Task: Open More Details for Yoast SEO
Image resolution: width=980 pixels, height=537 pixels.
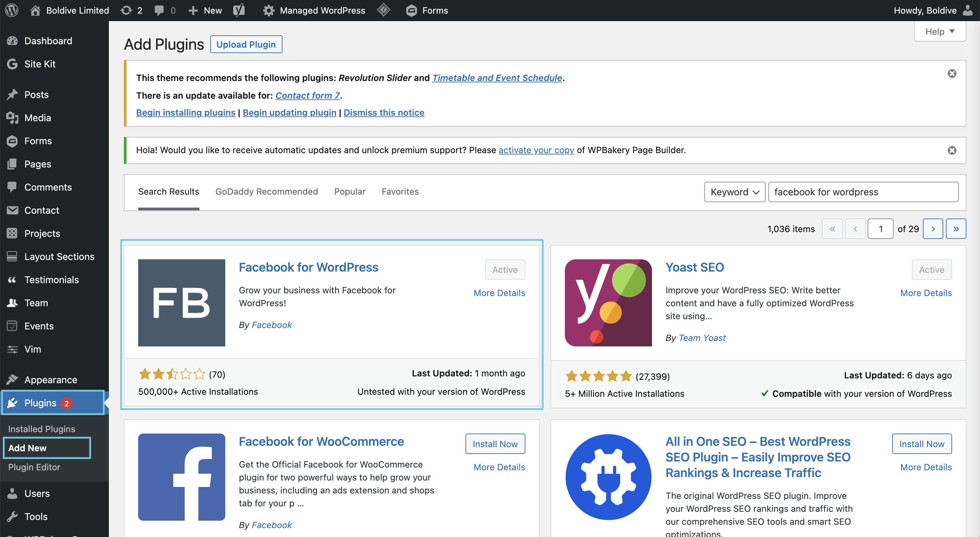Action: coord(926,293)
